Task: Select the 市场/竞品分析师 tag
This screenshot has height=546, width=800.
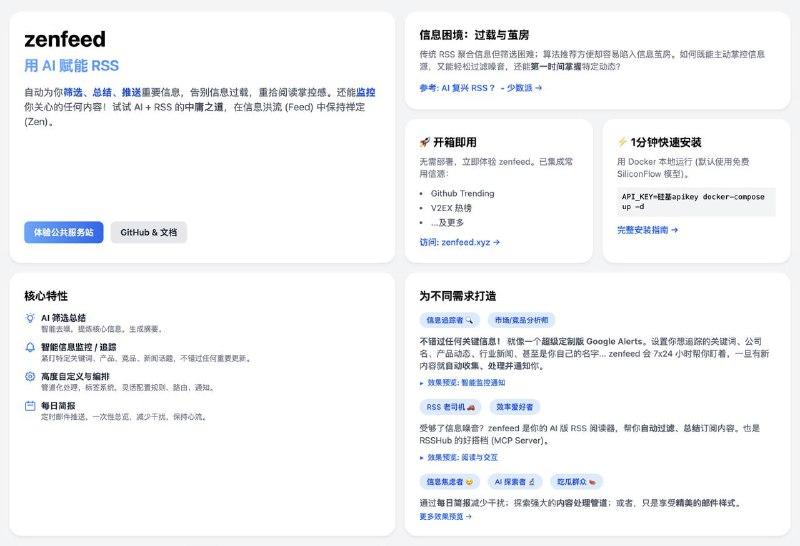Action: click(x=520, y=320)
